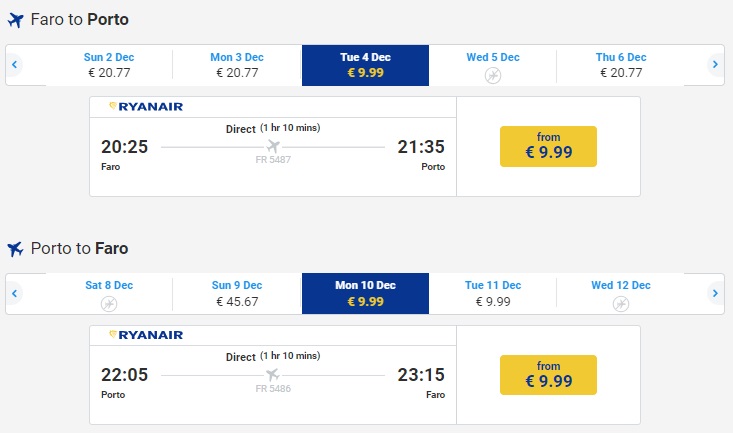Click the plane icon above flight FR 5487
733x433 pixels.
tap(273, 146)
